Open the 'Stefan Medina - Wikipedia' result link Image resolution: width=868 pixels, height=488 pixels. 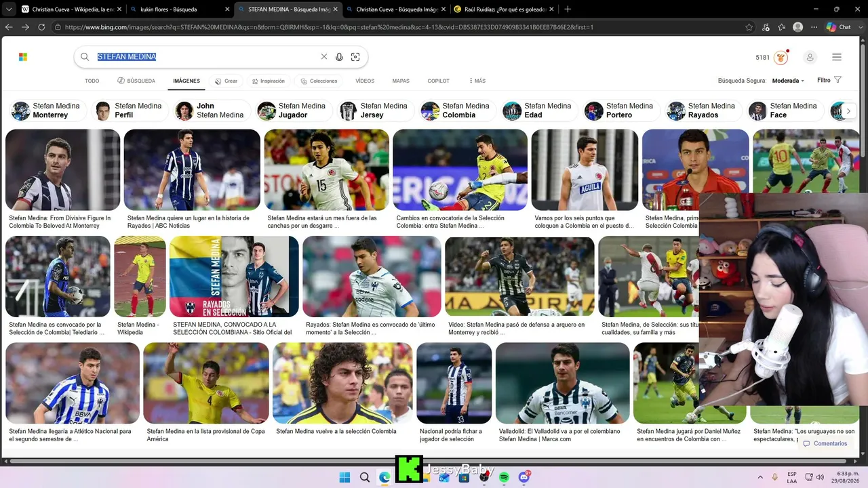point(138,329)
